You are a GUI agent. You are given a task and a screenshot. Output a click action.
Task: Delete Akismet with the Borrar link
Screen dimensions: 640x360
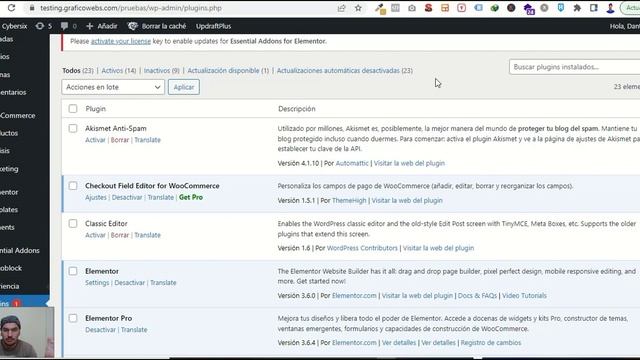(120, 140)
